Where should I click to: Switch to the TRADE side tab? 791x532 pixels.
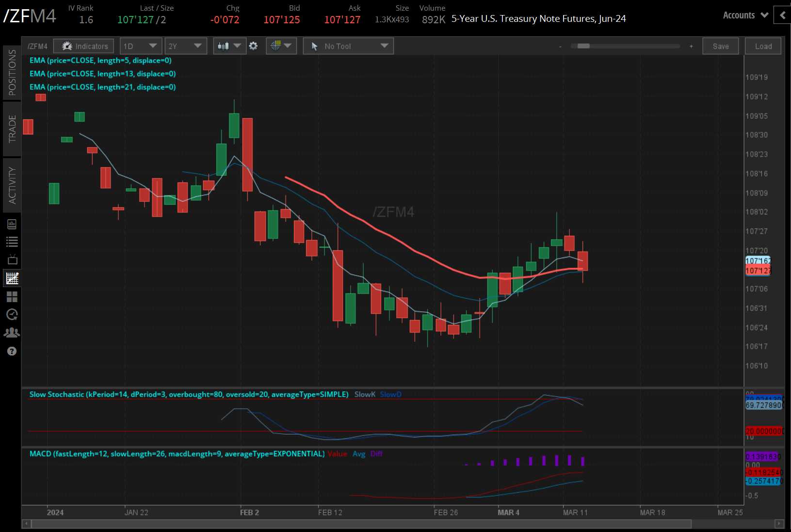[12, 129]
